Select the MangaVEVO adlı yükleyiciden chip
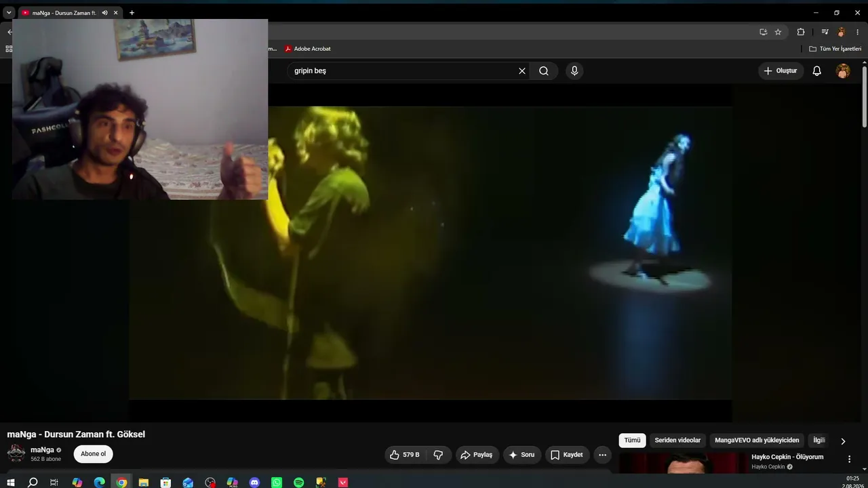Screen dimensions: 868x488 coord(757,441)
